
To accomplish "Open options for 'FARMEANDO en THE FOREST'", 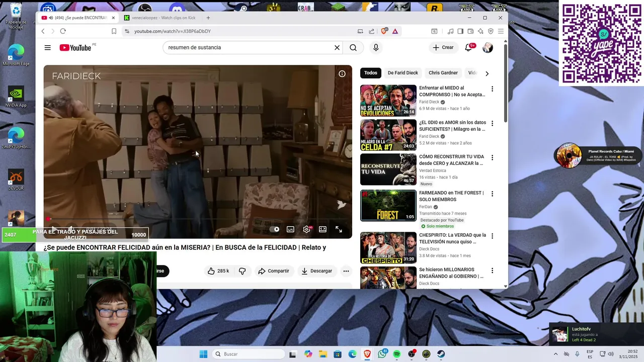I will tap(492, 194).
